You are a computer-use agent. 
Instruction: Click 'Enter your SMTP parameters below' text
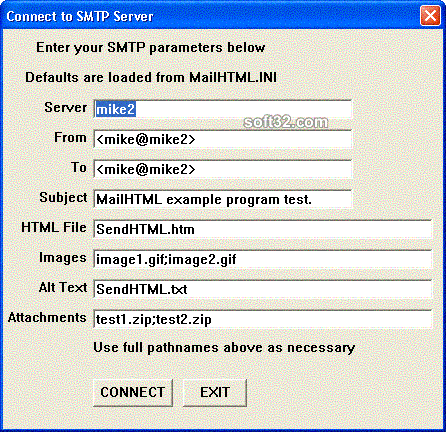coord(151,48)
